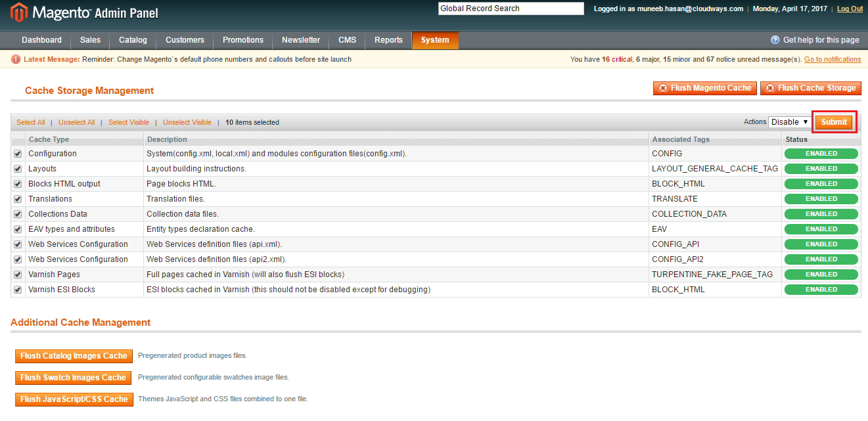Click the 'Layout building instructions.' description
This screenshot has width=868, height=421.
pos(196,169)
